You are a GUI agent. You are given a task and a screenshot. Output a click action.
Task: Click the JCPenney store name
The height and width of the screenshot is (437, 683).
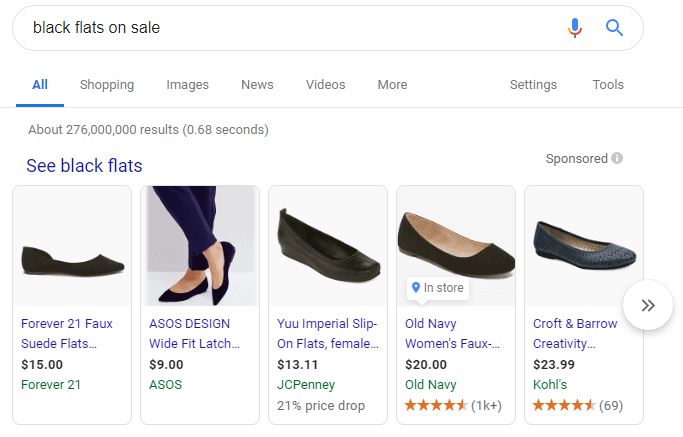click(306, 385)
